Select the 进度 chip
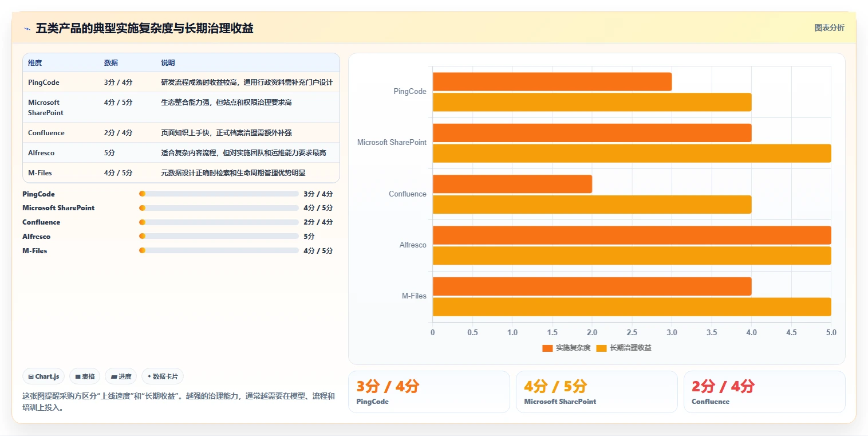Screen dimensions: 868x436 (121, 376)
